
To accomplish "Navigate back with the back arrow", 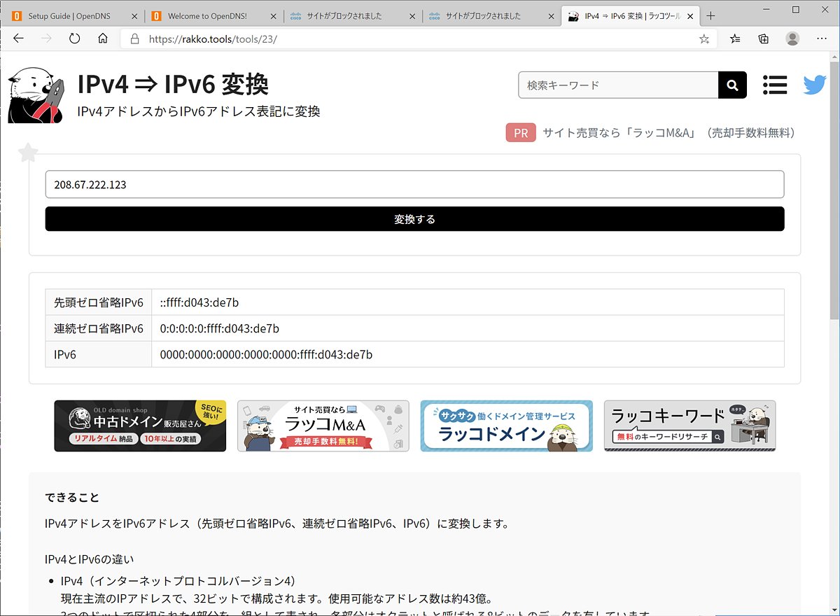I will 18,38.
